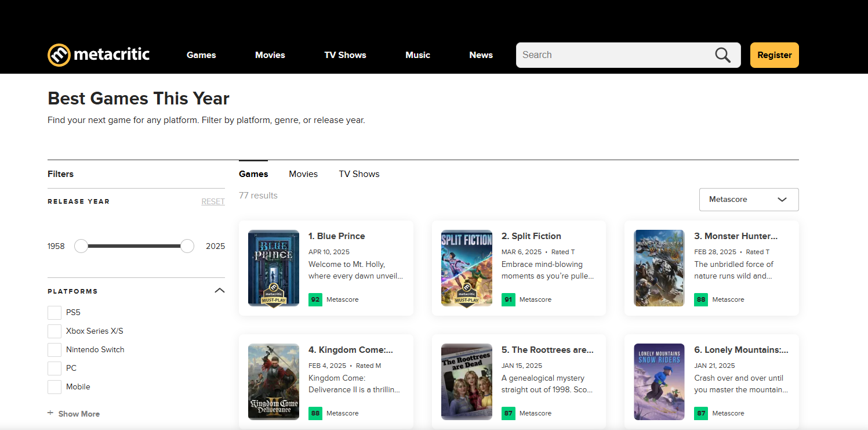This screenshot has width=868, height=430.
Task: Click the Reset release year link
Action: 213,202
